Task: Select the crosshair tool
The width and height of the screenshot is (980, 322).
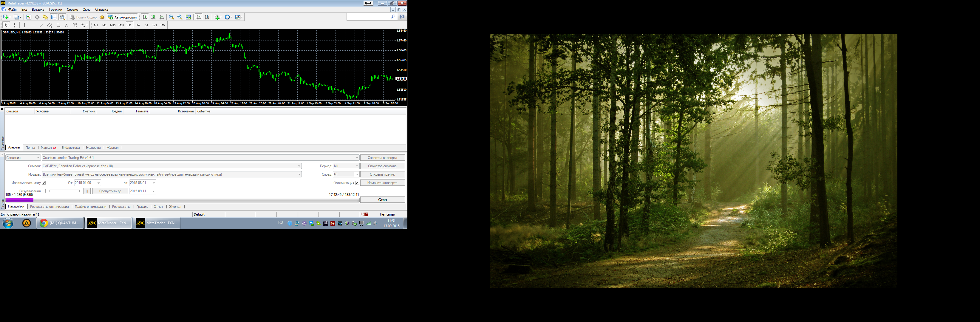Action: (x=14, y=25)
